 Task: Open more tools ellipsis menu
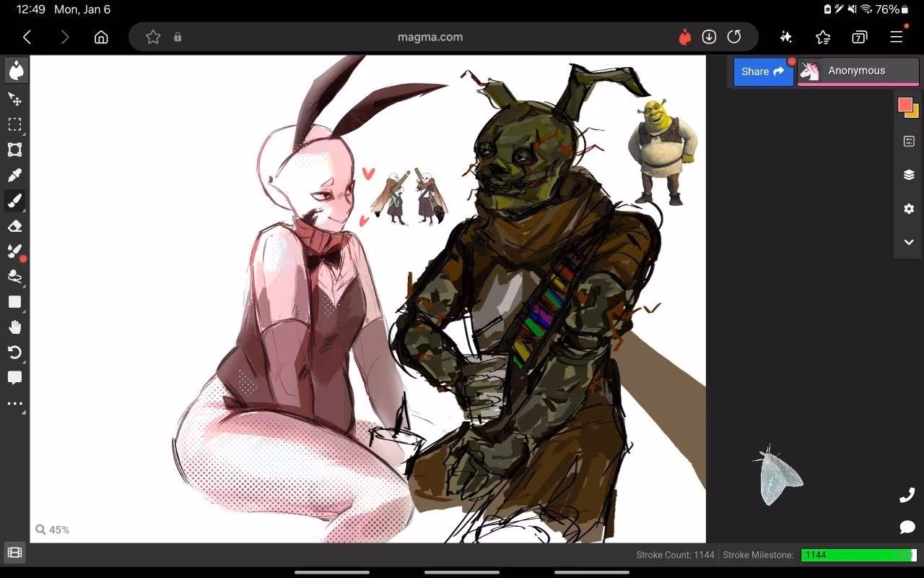point(15,404)
